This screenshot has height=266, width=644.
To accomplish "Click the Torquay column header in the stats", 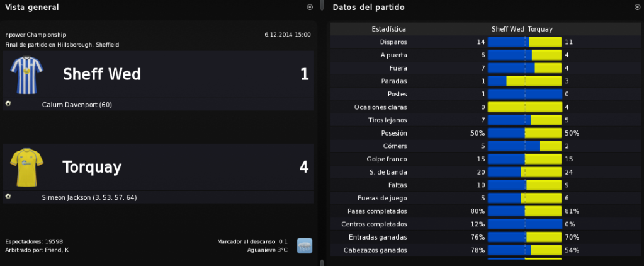I will pyautogui.click(x=540, y=29).
